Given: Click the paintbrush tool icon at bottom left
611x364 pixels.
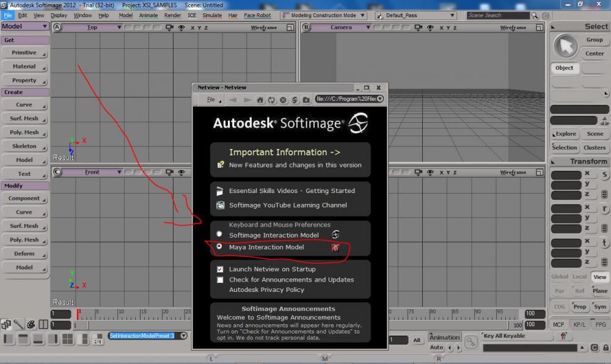Looking at the screenshot, I should click(18, 324).
